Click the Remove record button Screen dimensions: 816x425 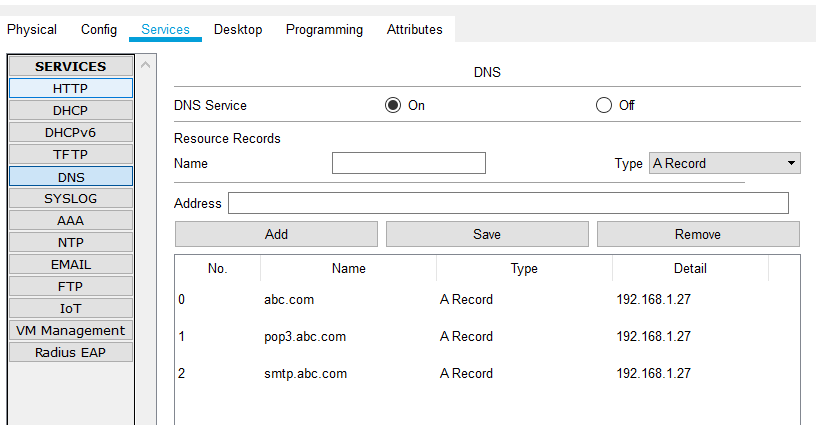(698, 234)
